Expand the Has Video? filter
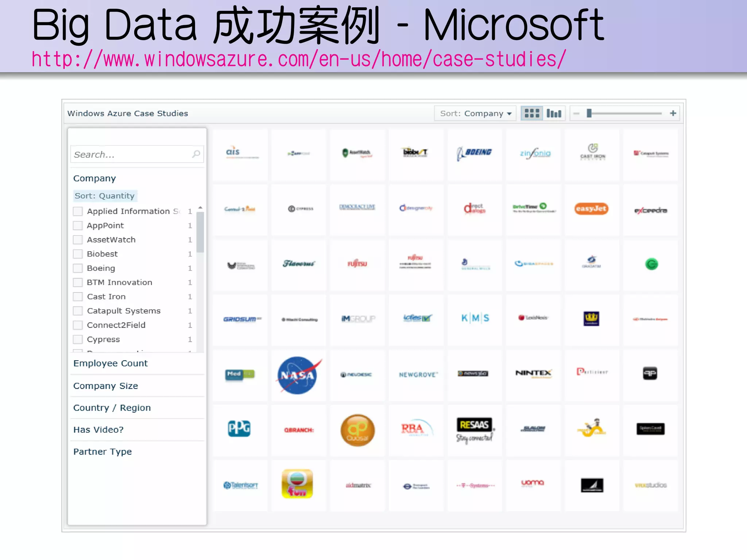Image resolution: width=747 pixels, height=560 pixels. (98, 429)
